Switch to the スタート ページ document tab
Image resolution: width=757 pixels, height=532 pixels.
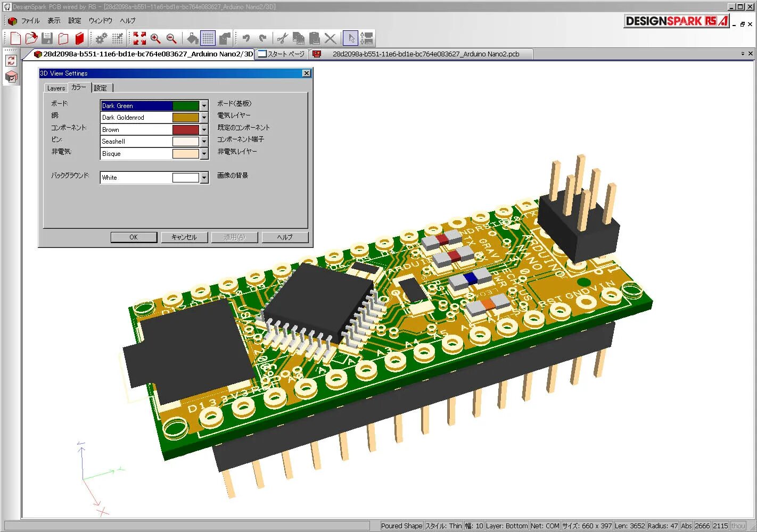pos(282,54)
